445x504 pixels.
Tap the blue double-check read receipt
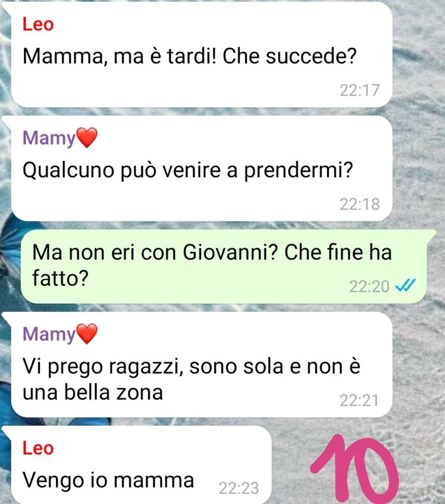point(406,285)
